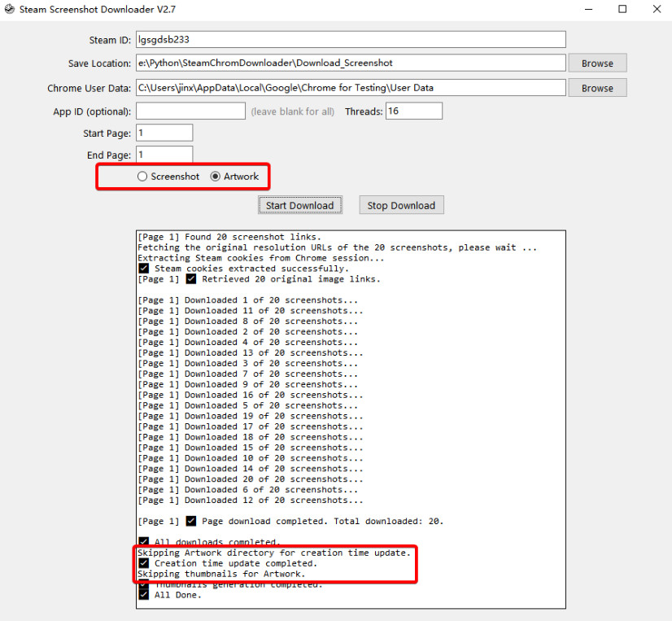Screen dimensions: 672x621
Task: Click 'Downloaded 12 of 20 screenshots...' line
Action: (251, 500)
